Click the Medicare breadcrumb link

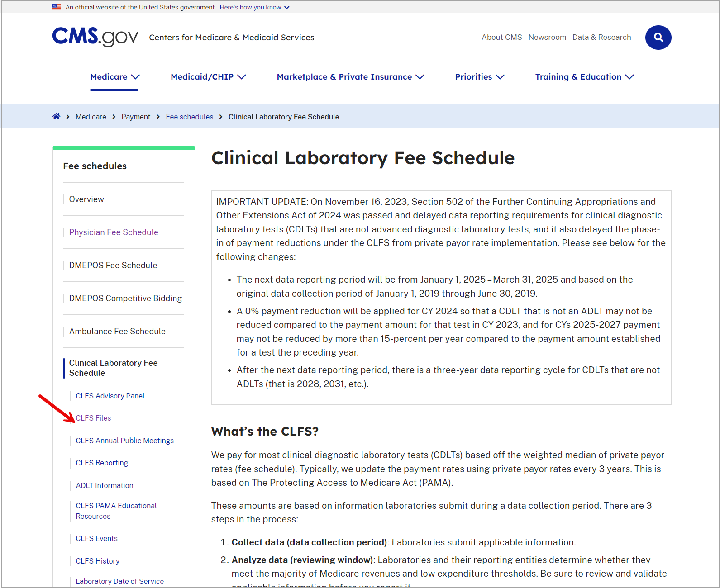click(91, 117)
